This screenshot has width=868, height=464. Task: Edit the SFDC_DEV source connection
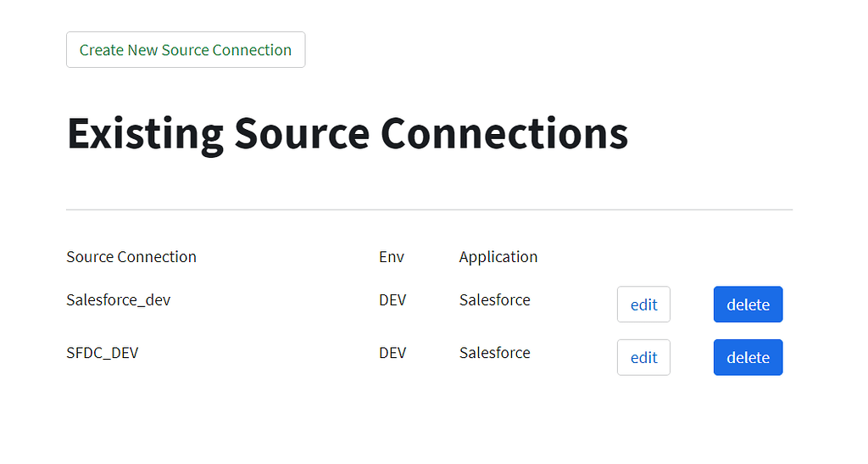[x=643, y=357]
